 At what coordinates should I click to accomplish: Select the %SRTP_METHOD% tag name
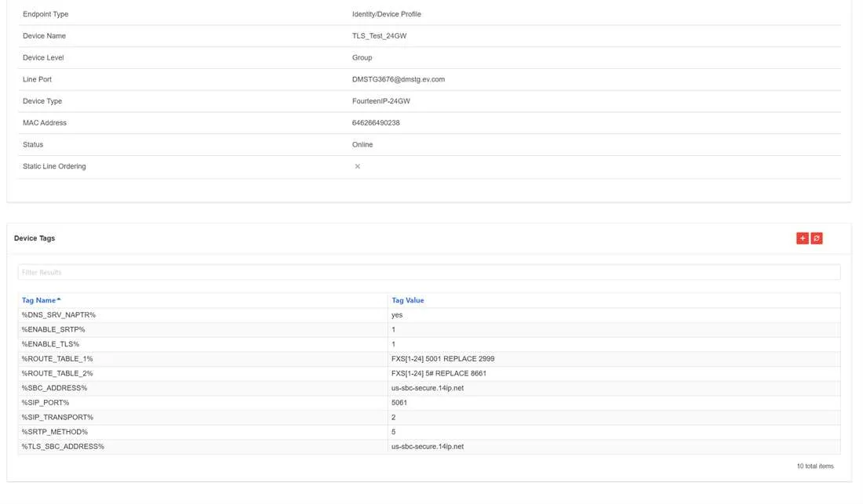tap(55, 432)
